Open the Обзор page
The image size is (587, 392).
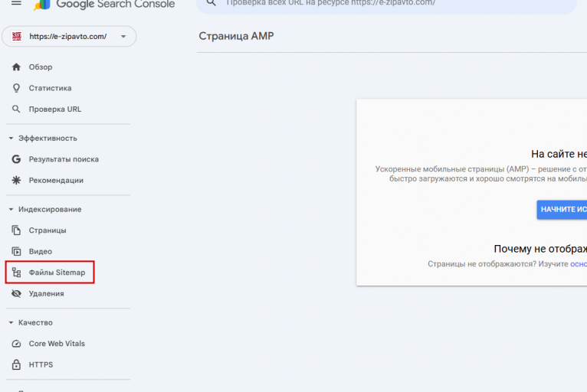pos(41,67)
